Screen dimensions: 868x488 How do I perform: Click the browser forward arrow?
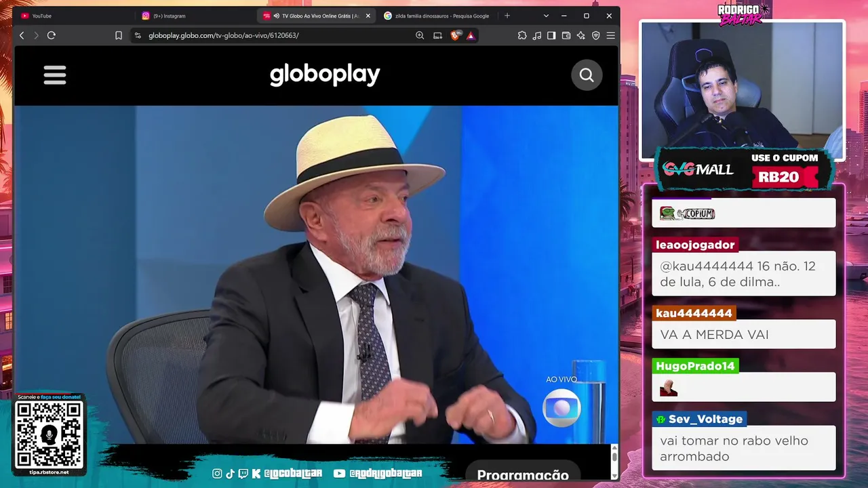click(36, 35)
